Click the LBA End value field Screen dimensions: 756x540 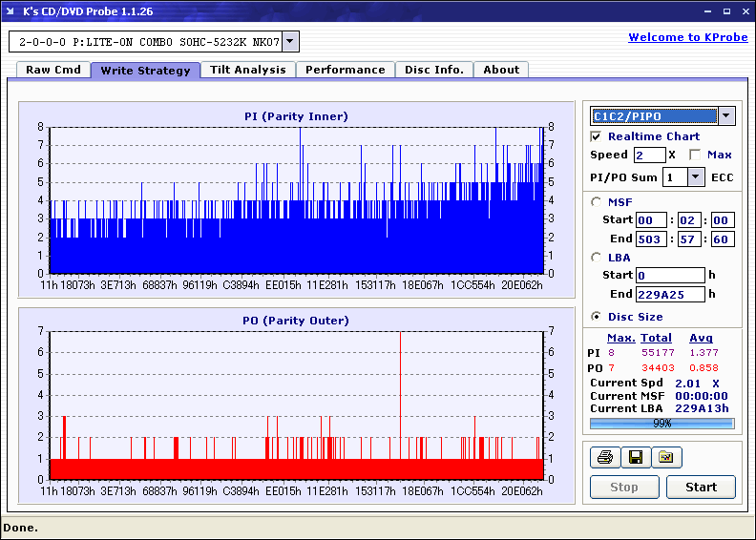click(x=670, y=295)
